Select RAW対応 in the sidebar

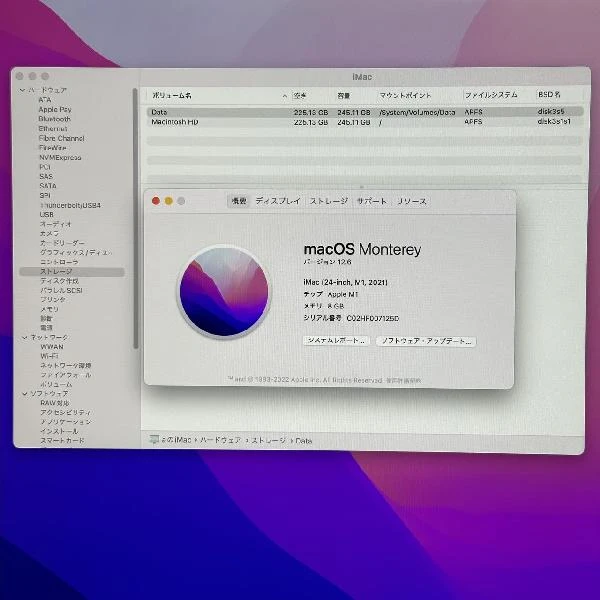[55, 403]
